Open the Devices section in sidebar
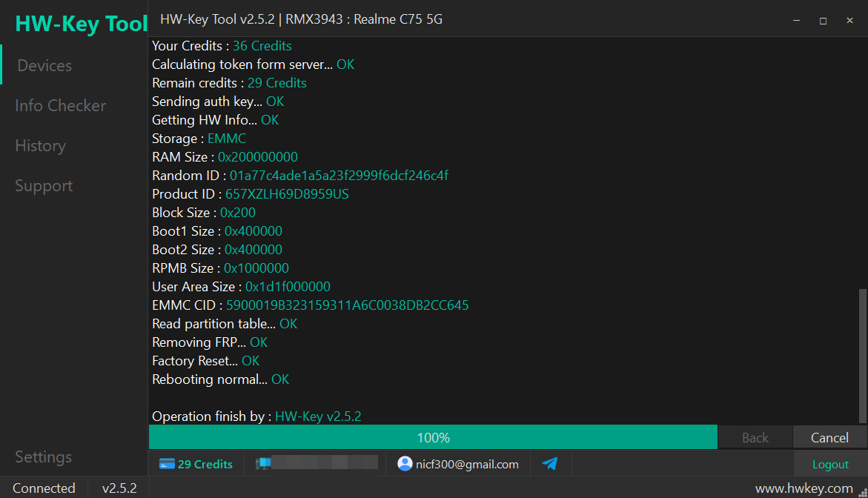The height and width of the screenshot is (498, 868). click(x=44, y=65)
